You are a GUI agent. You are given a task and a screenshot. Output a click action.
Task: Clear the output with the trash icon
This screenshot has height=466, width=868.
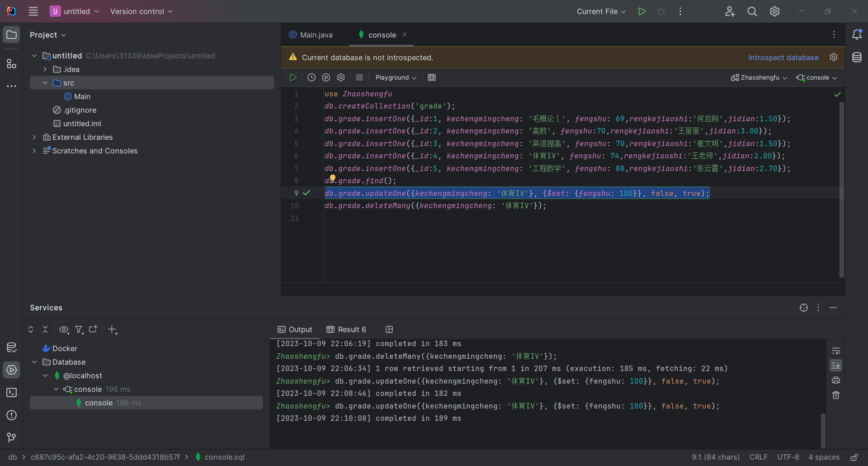point(836,395)
